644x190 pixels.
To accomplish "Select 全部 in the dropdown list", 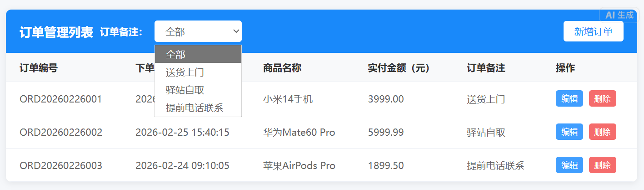I will click(x=198, y=55).
